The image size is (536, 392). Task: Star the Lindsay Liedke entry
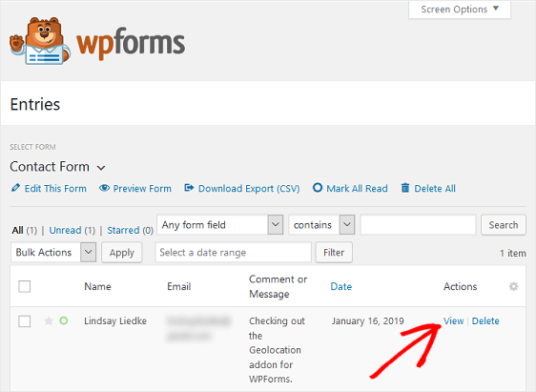pyautogui.click(x=49, y=320)
